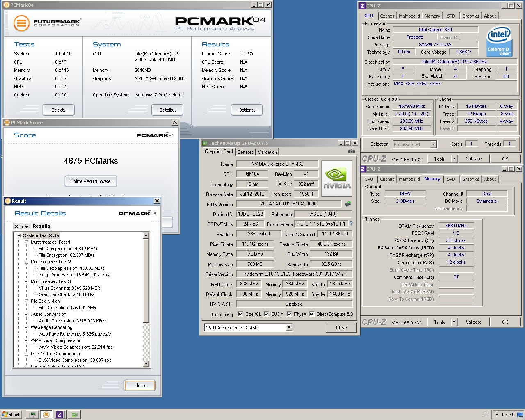This screenshot has height=420, width=525.
Task: Click the bus interface question mark icon
Action: 351,224
